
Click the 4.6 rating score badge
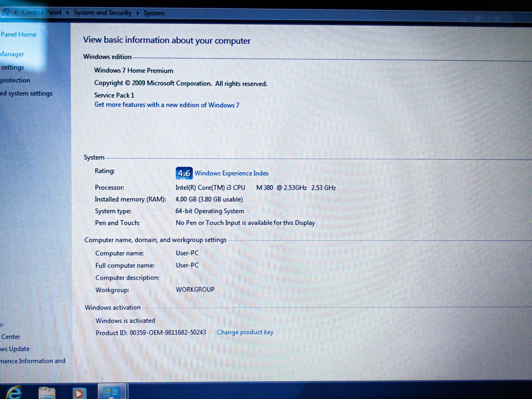(x=184, y=173)
